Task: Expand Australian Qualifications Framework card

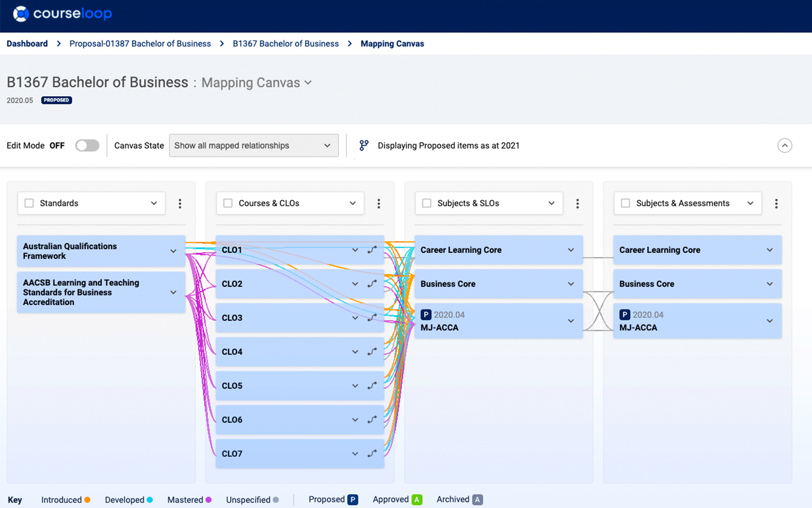Action: (173, 251)
